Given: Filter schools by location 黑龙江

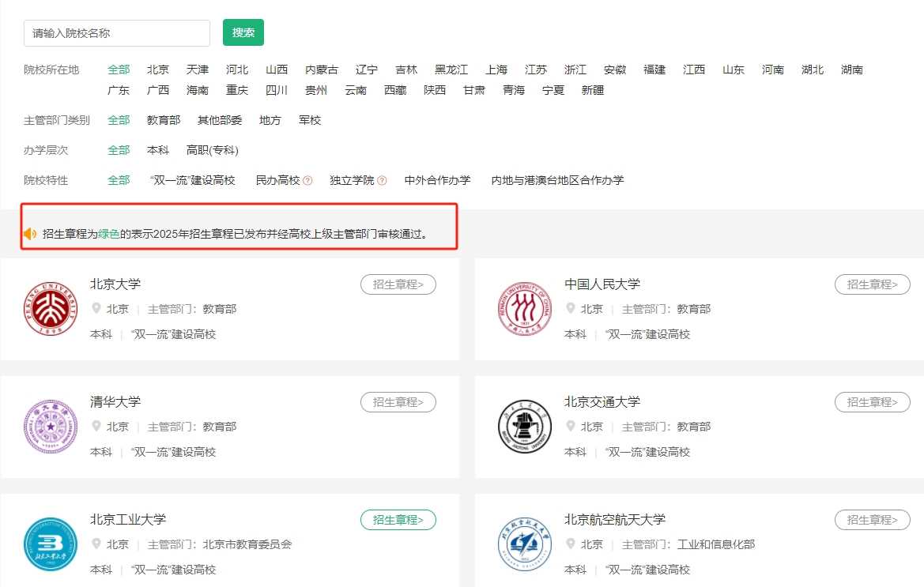Looking at the screenshot, I should [x=451, y=70].
